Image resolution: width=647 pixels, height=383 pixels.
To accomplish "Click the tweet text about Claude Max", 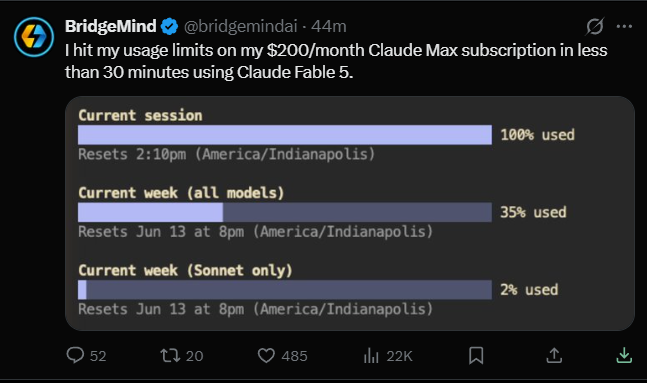I will (x=336, y=61).
